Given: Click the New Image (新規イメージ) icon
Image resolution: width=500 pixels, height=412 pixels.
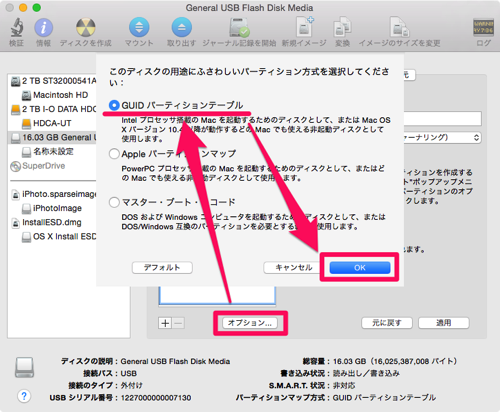Looking at the screenshot, I should (x=304, y=27).
